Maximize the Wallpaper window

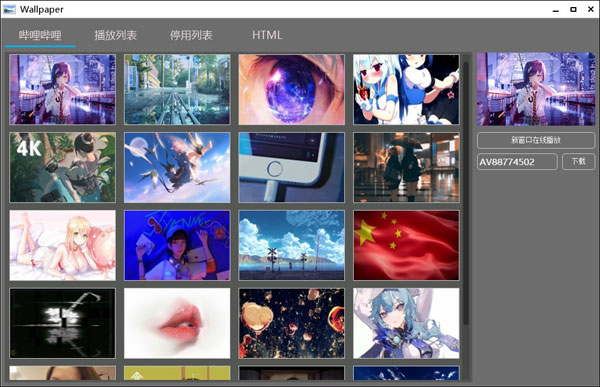(573, 9)
